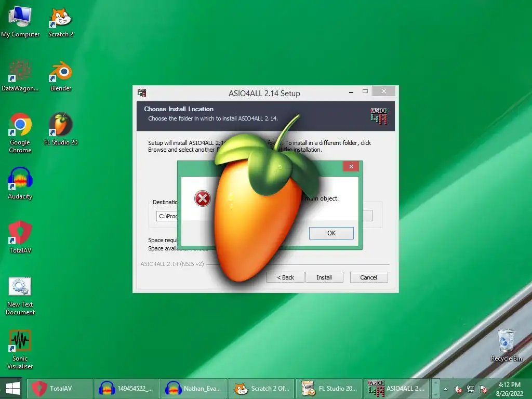
Task: Minimize the ASIO4ALL 2.14 Setup window
Action: (351, 91)
